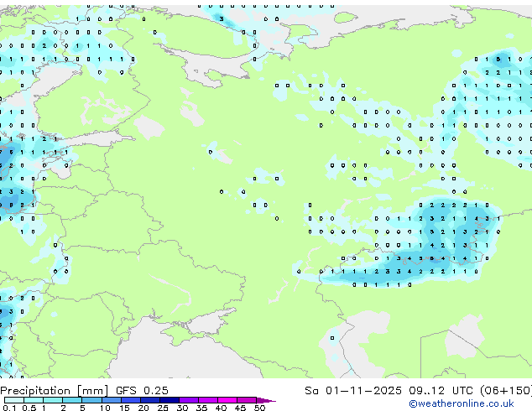Pick the 2–5 mm legend swatch
Viewport: 532px width, 411px height.
pyautogui.click(x=72, y=400)
